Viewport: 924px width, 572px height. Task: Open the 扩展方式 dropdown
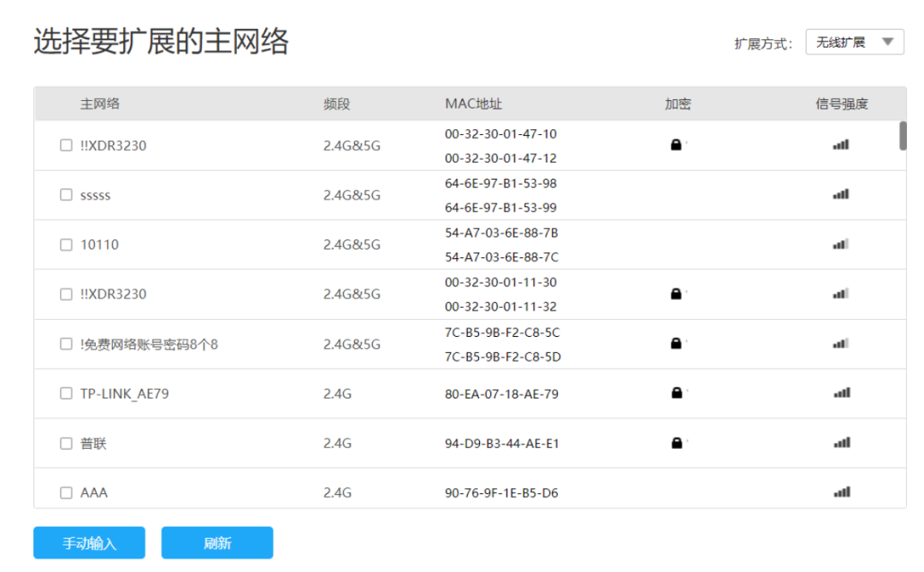pos(854,43)
